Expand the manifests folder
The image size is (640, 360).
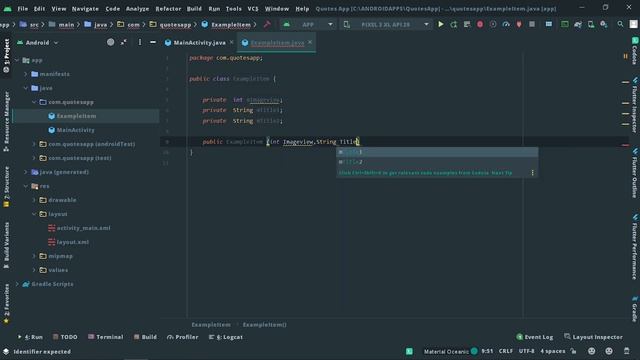click(26, 74)
